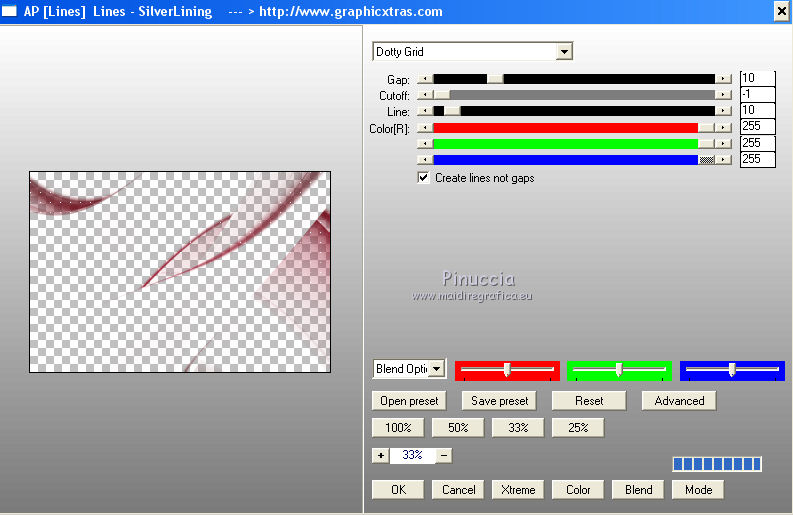The height and width of the screenshot is (515, 793).
Task: Click the minus zoom out button
Action: (444, 455)
